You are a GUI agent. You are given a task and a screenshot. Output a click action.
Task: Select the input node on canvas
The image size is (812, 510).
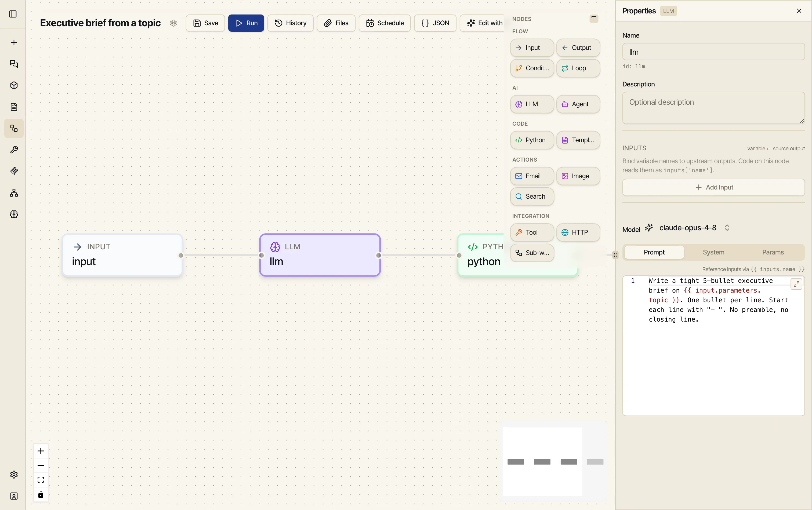coord(122,255)
